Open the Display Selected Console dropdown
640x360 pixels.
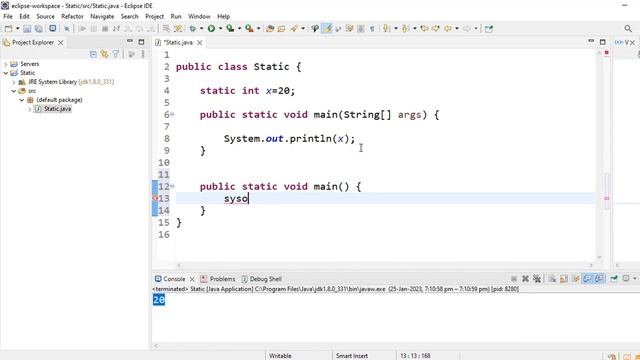tap(635, 278)
